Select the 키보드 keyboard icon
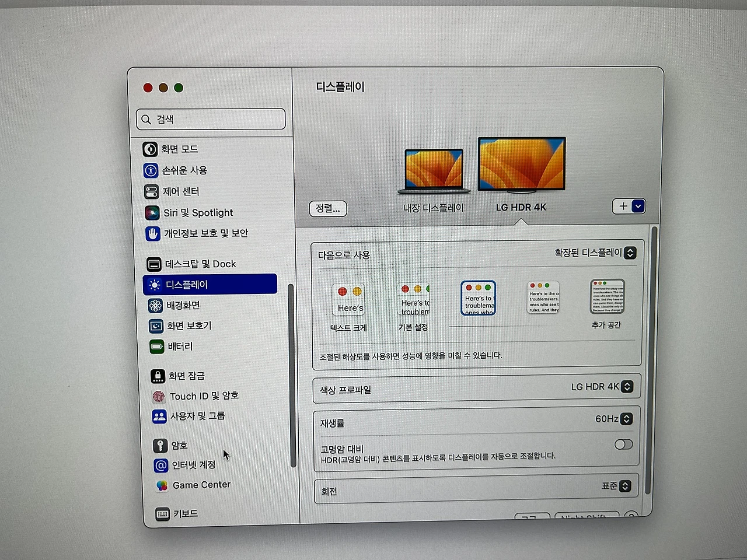The width and height of the screenshot is (747, 560). pyautogui.click(x=163, y=514)
